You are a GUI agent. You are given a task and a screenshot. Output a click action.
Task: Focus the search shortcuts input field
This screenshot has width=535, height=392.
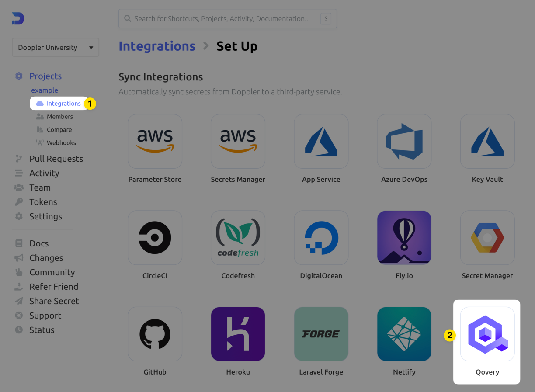[x=227, y=19]
